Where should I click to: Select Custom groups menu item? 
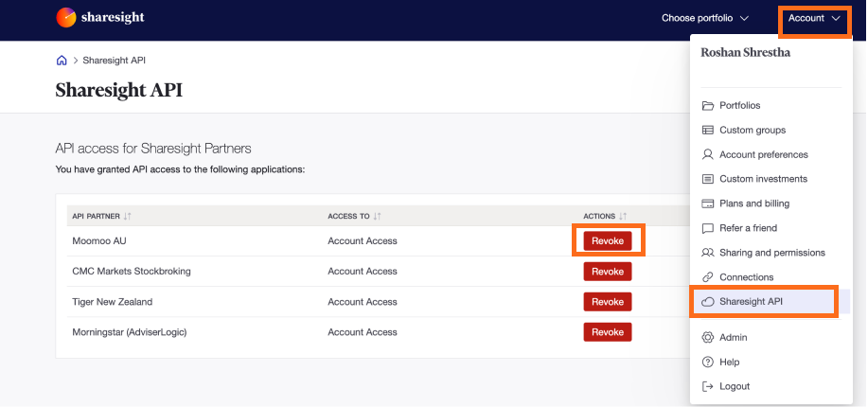[753, 130]
